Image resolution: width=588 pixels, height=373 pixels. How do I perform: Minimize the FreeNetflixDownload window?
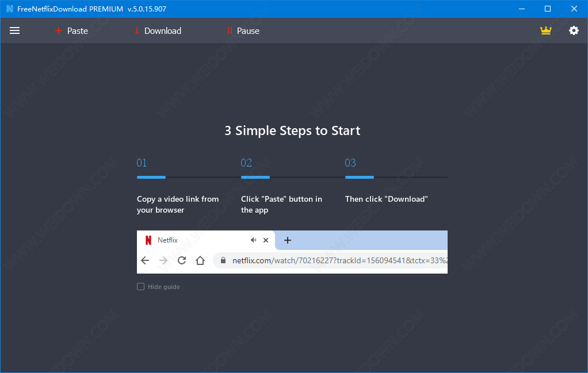click(522, 9)
